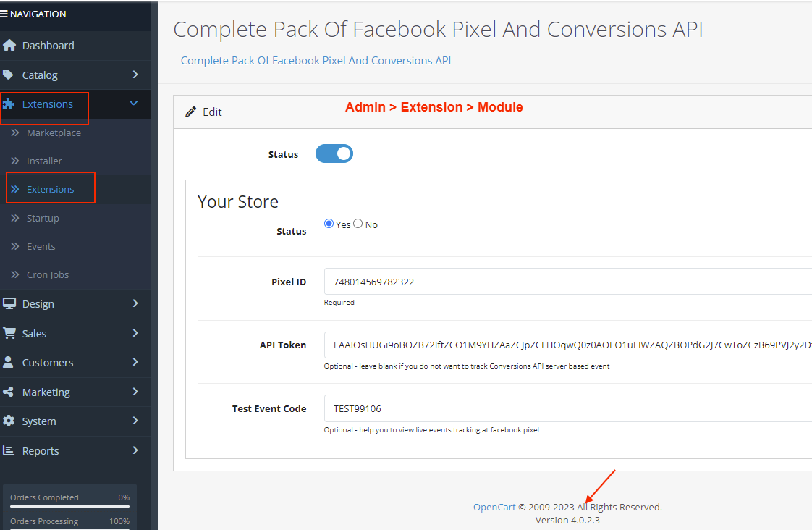812x530 pixels.
Task: Expand the Catalog menu chevron
Action: click(x=135, y=75)
